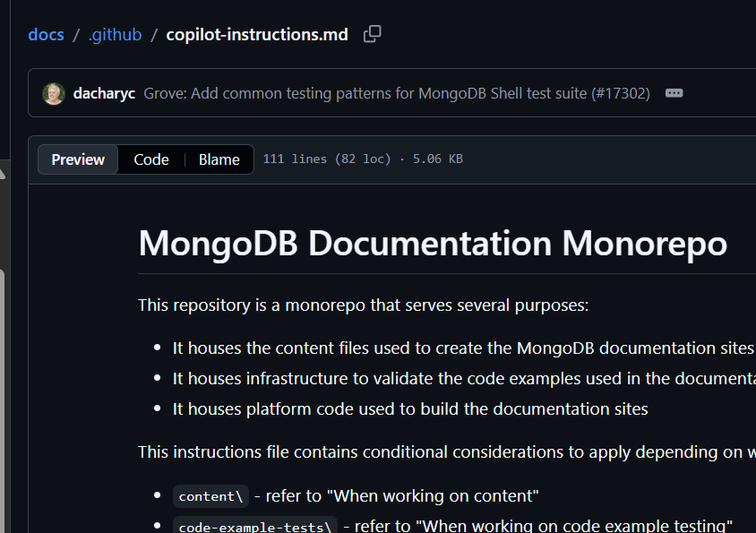Select the inline code snippet code-example-tests\
The image size is (756, 533).
click(253, 525)
